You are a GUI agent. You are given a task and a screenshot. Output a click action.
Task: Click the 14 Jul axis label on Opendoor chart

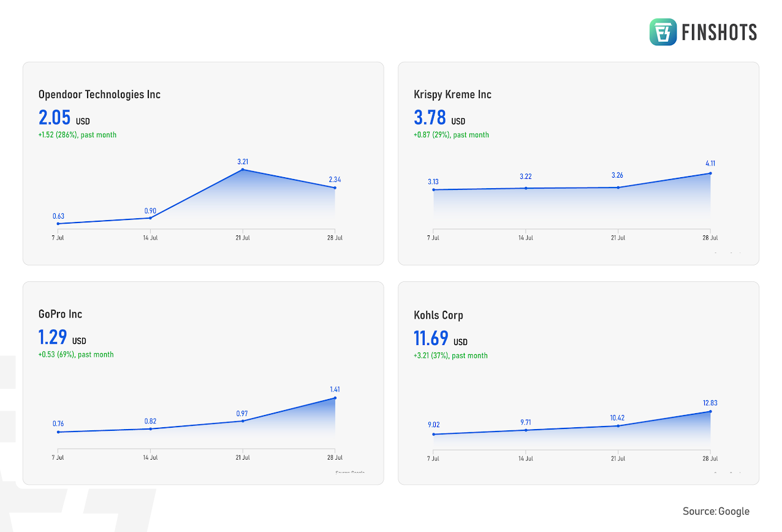pos(150,238)
